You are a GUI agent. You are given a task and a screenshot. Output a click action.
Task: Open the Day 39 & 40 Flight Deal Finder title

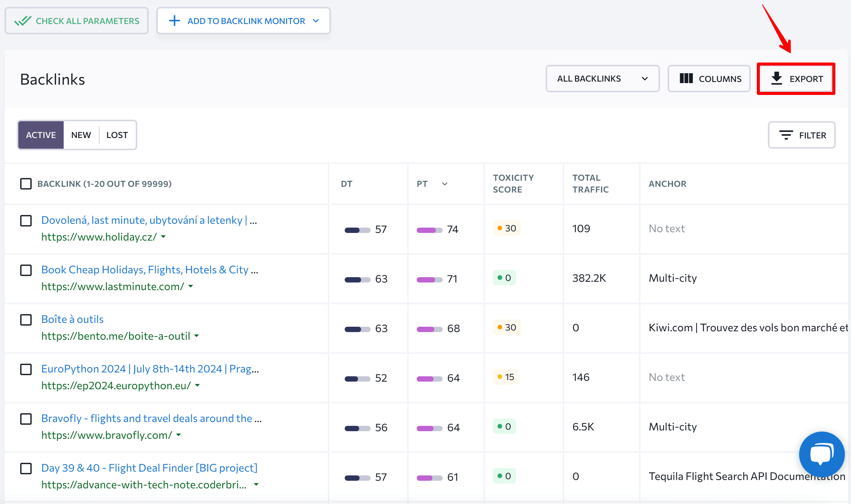click(x=149, y=468)
